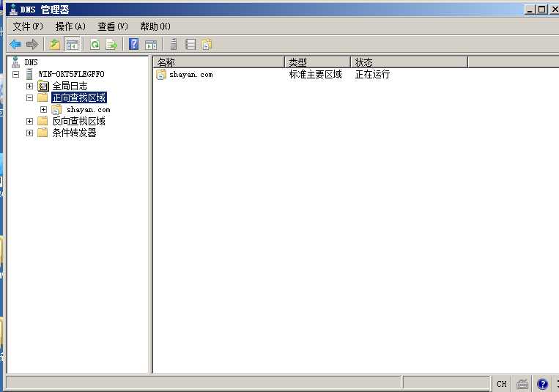Viewport: 559px width, 392px height.
Task: Toggle the show/hide console tree icon
Action: pyautogui.click(x=73, y=45)
